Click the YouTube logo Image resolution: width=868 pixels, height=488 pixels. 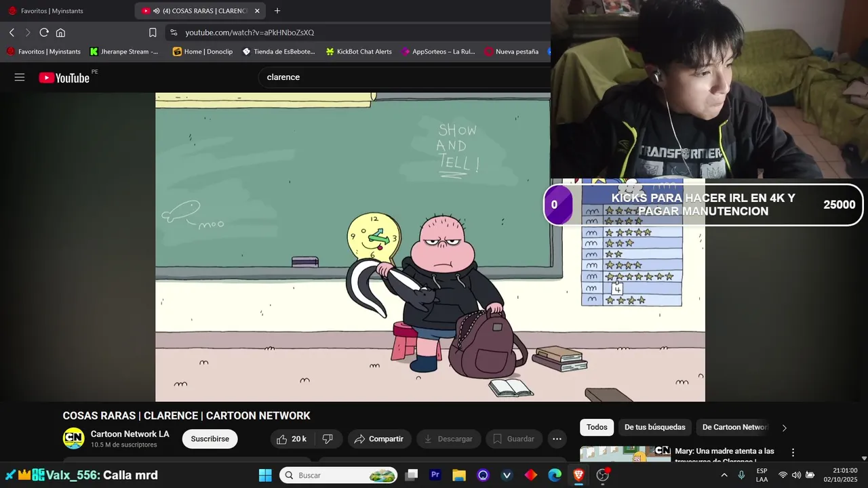coord(64,78)
